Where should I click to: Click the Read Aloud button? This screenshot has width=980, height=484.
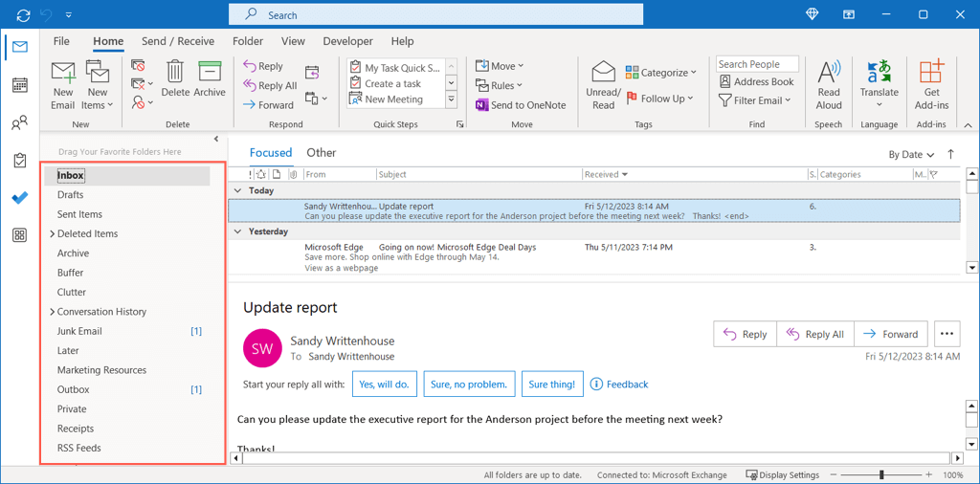point(829,85)
